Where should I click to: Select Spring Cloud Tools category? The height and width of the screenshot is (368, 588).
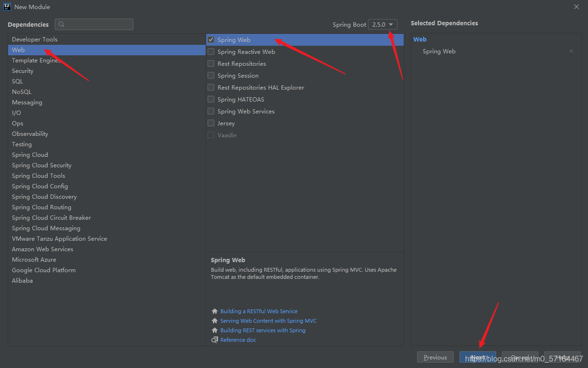pyautogui.click(x=107, y=175)
